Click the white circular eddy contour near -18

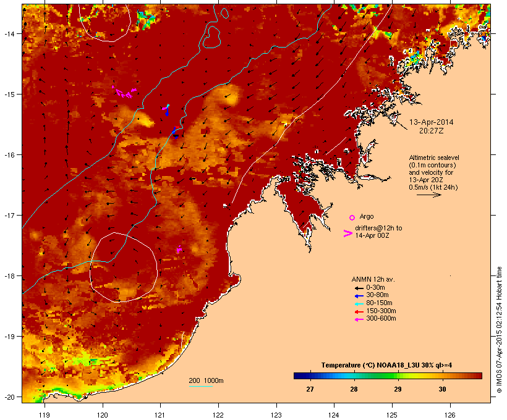pos(124,267)
